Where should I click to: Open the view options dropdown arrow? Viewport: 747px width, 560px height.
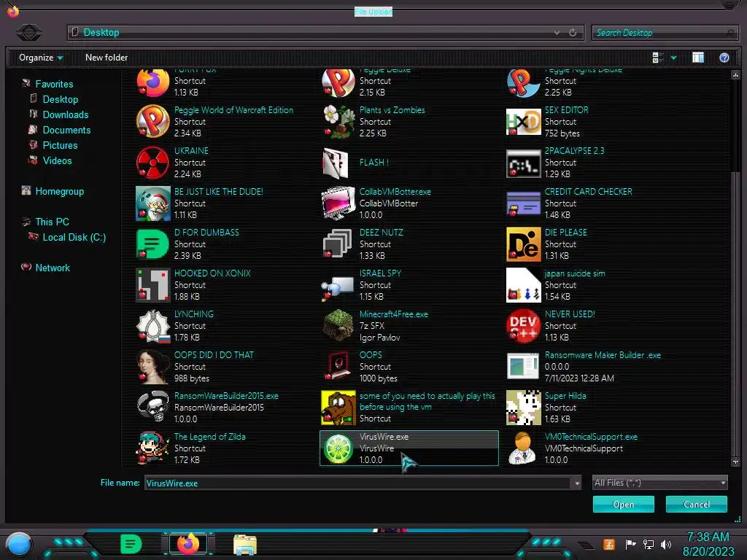point(673,58)
